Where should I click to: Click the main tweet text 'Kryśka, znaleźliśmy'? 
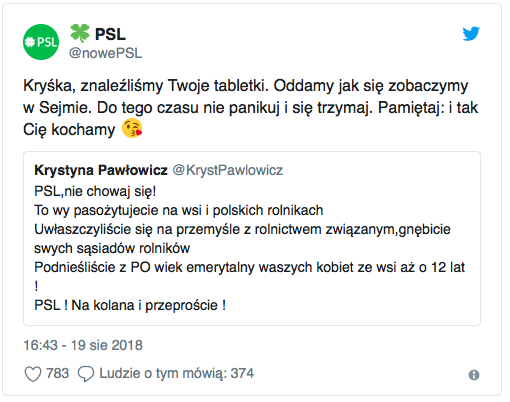point(93,86)
